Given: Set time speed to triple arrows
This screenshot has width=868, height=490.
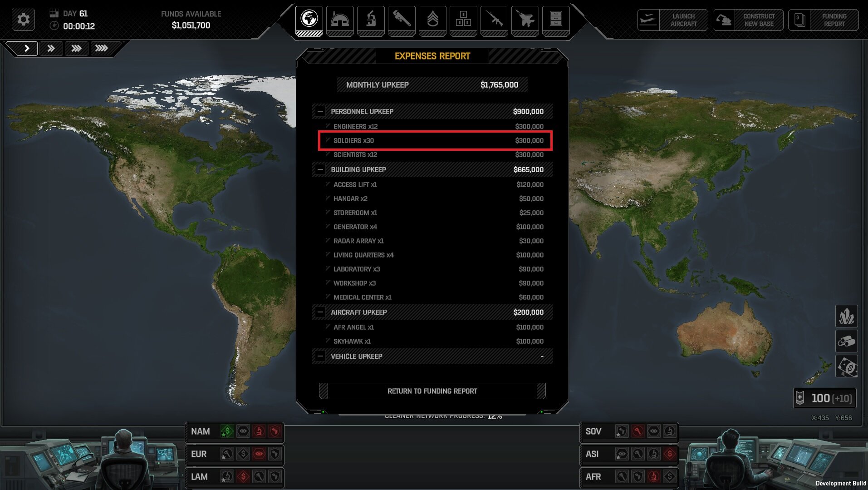Looking at the screenshot, I should pos(76,48).
